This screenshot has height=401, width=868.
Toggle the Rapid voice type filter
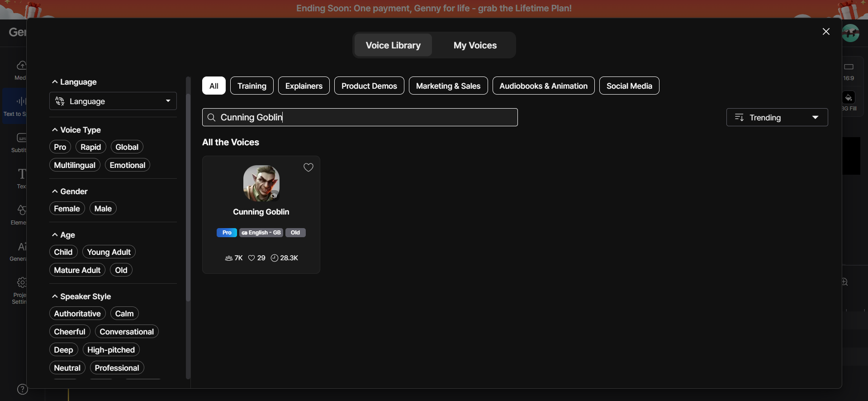pyautogui.click(x=91, y=147)
